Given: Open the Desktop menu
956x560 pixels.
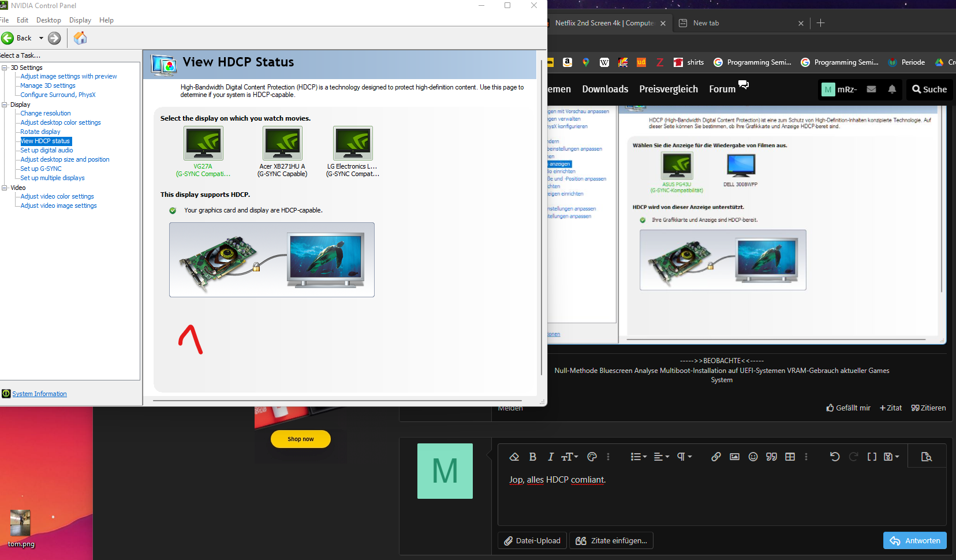Looking at the screenshot, I should [48, 20].
